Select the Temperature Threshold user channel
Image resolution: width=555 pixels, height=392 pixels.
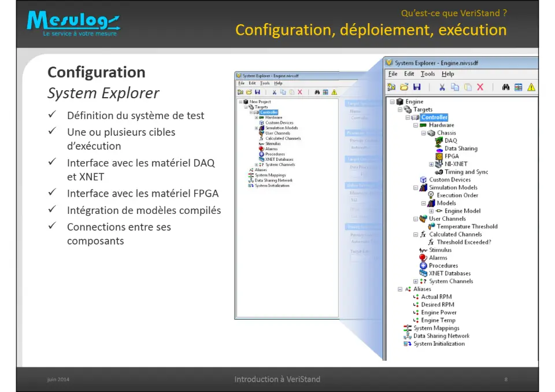467,227
